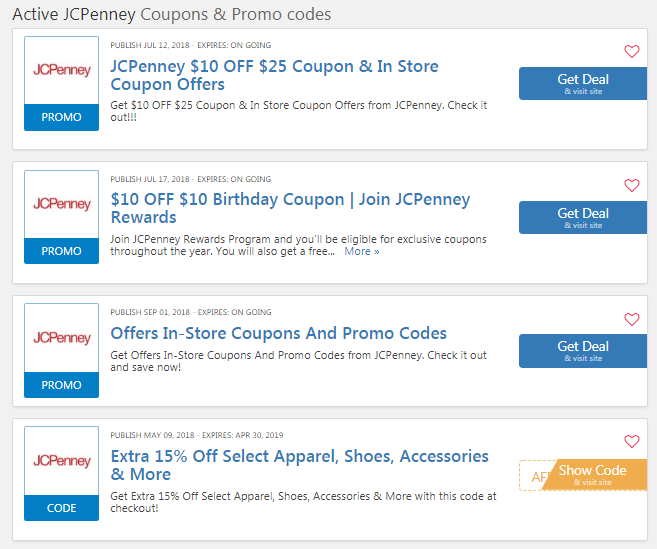657x549 pixels.
Task: Click JCPenney logo on $10 OFF $25 coupon
Action: (x=62, y=70)
